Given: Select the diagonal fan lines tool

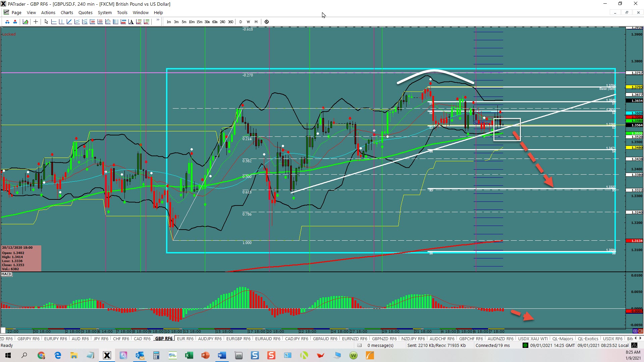Looking at the screenshot, I should pos(108,22).
